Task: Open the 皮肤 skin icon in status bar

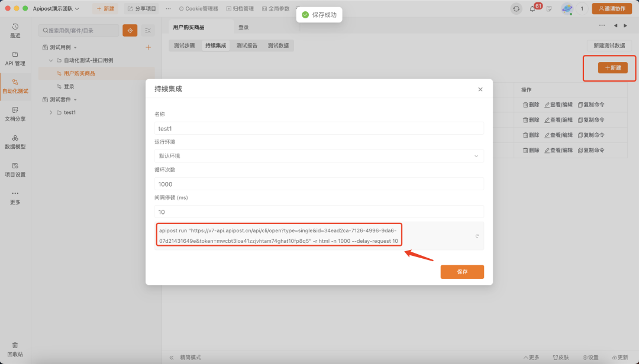Action: [557, 357]
